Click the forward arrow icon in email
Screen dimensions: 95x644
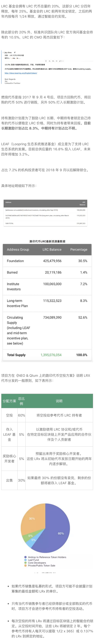point(57,61)
